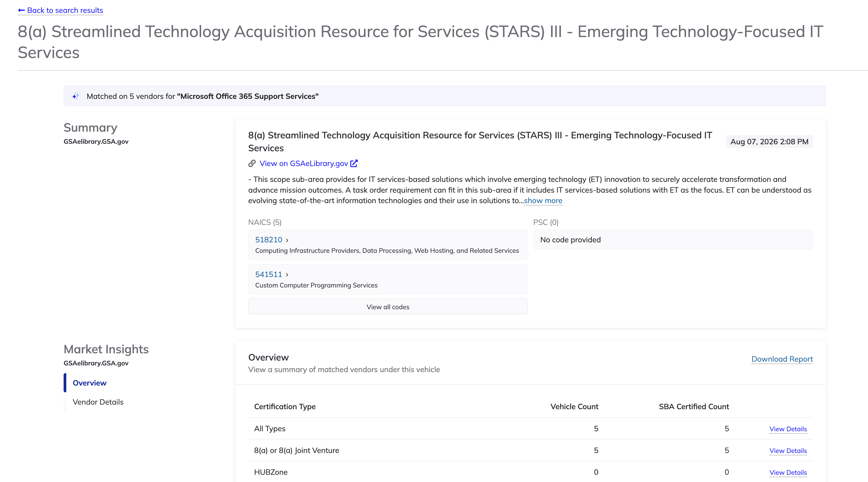Click Vehicle Count column header
The image size is (868, 482).
[574, 407]
